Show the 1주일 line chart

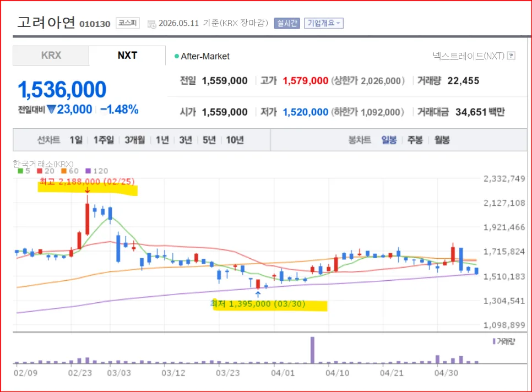tap(104, 140)
